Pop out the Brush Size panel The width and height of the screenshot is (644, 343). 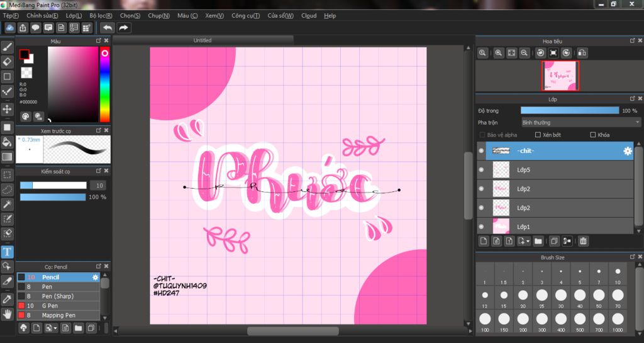click(632, 257)
